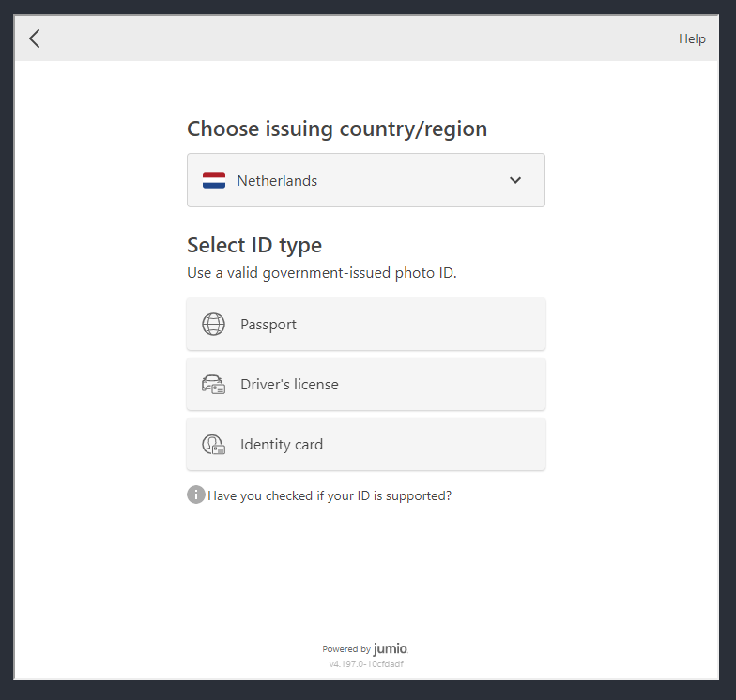Click the globe icon next to Passport
The height and width of the screenshot is (700, 736).
coord(214,325)
